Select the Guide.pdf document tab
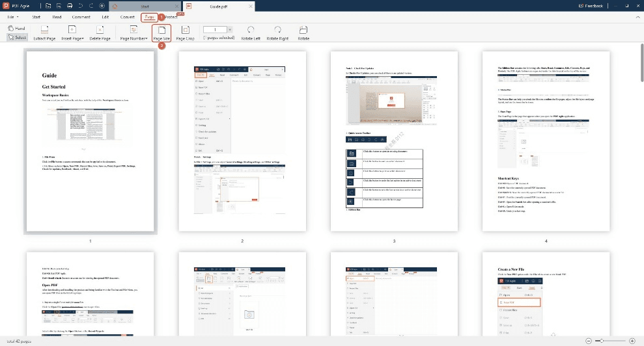Viewport: 644px width, 346px height. [x=219, y=7]
